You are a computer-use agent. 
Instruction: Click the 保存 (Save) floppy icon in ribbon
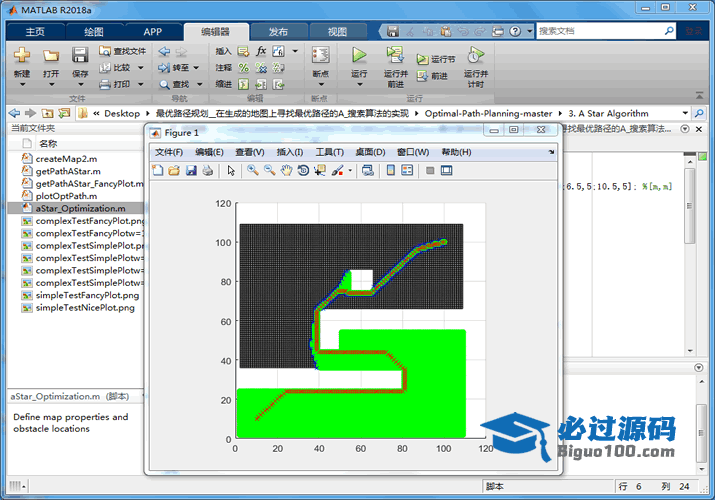click(x=80, y=55)
